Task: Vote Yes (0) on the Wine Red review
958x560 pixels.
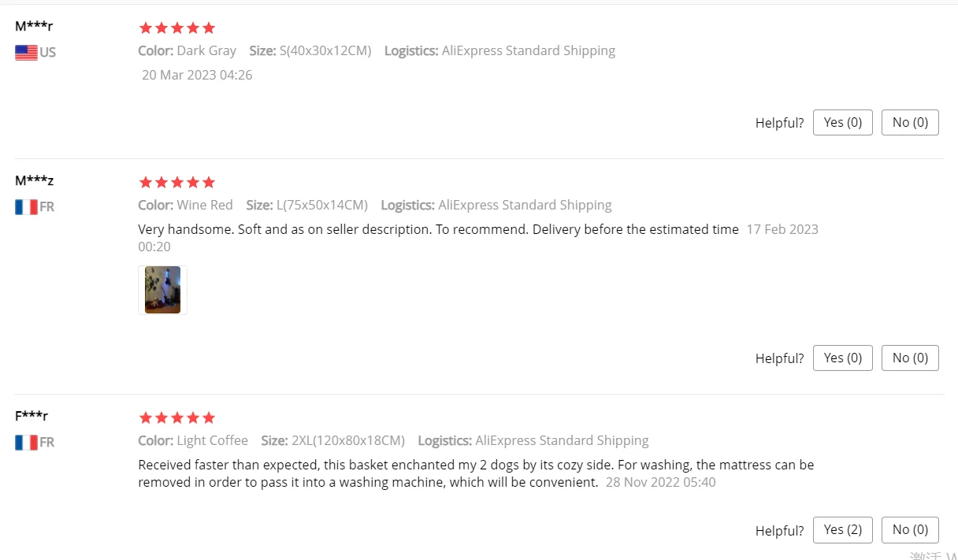Action: [842, 358]
